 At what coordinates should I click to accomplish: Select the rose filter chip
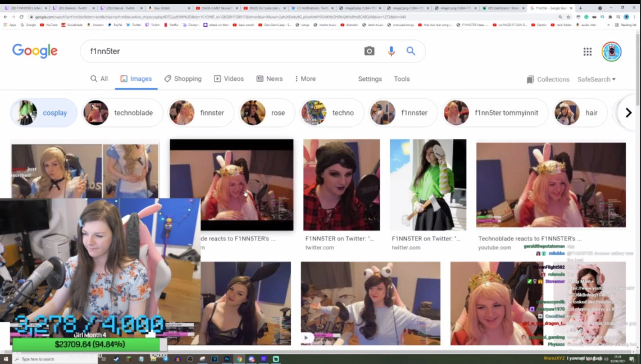click(267, 113)
